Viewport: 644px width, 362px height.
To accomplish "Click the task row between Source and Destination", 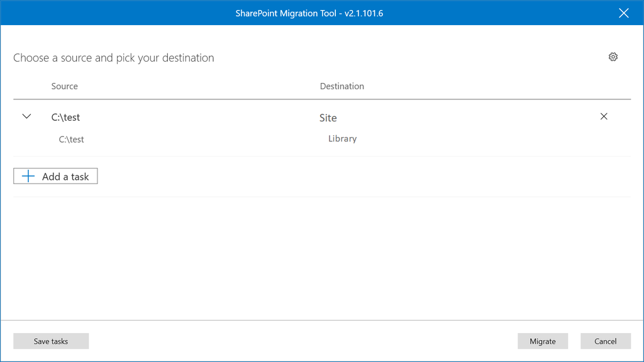I will (x=201, y=117).
